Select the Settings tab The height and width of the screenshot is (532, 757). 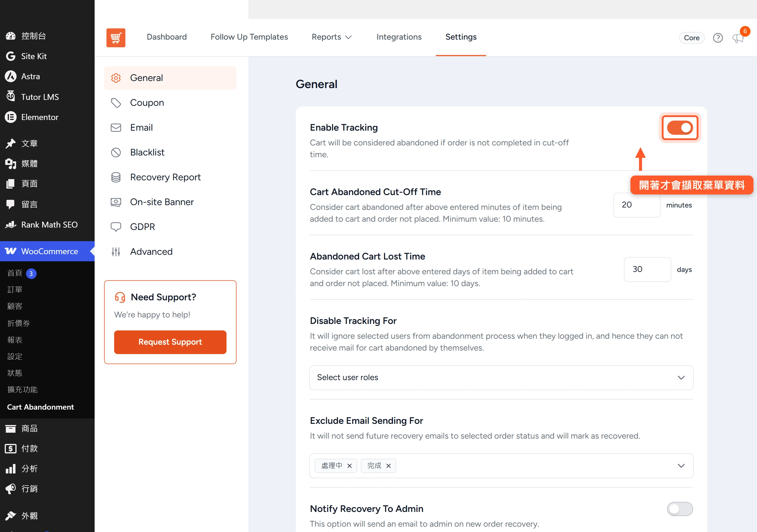461,37
